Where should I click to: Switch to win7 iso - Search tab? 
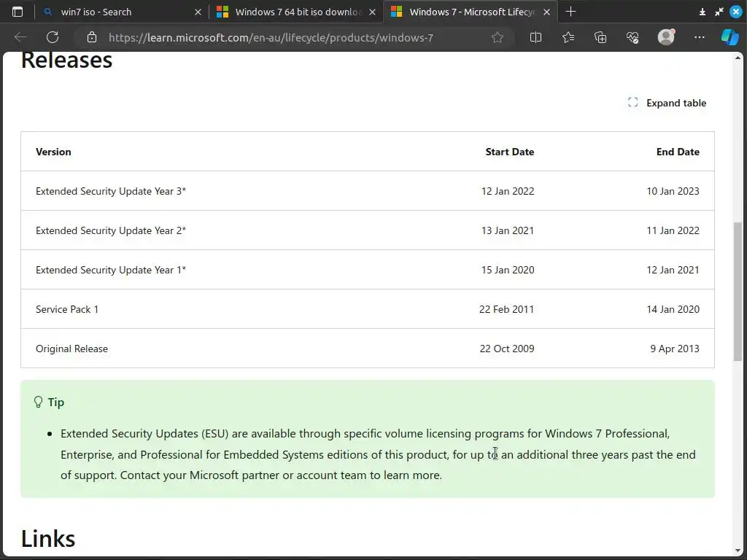[122, 12]
